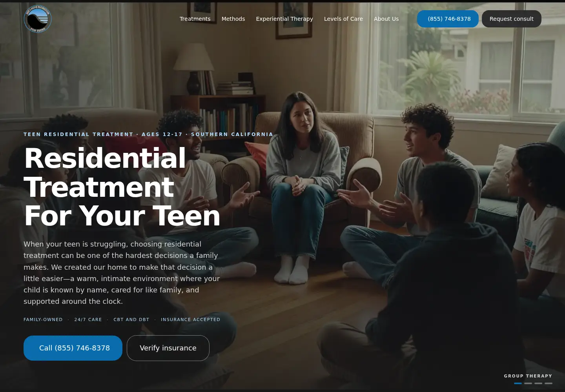This screenshot has height=392, width=565.
Task: Click the header (855) 746-8378 phone button
Action: [x=448, y=19]
